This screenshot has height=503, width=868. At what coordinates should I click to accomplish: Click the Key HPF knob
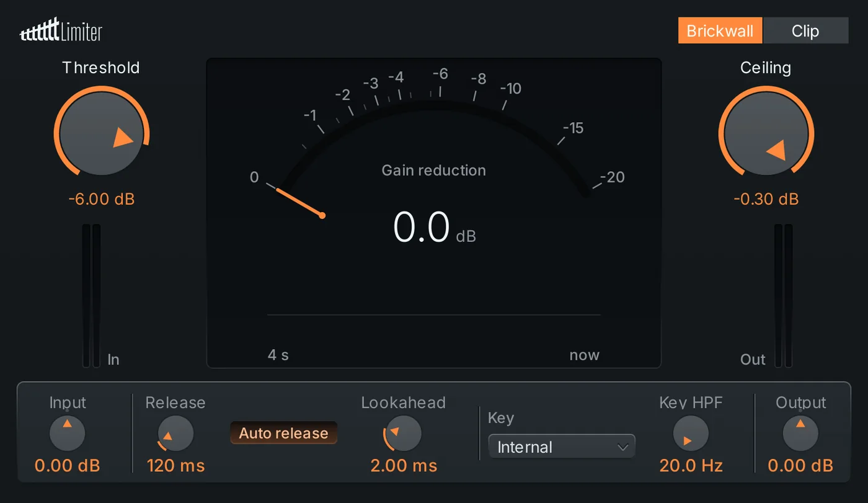(x=691, y=433)
